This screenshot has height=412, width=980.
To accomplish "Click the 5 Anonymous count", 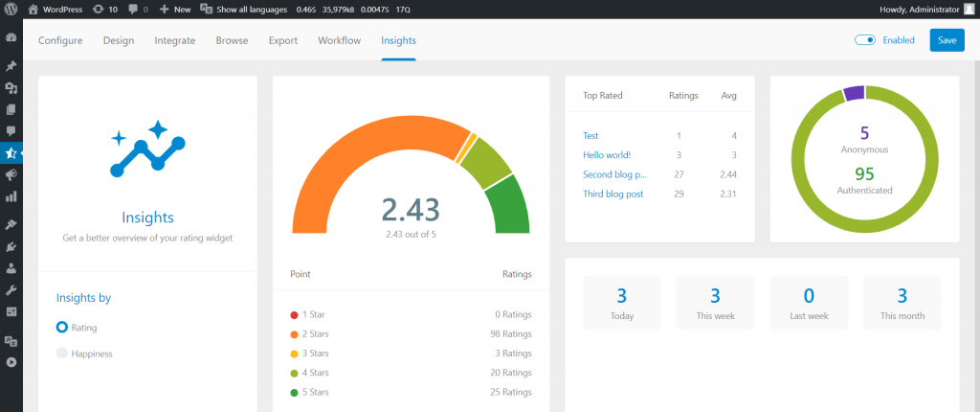I will tap(864, 133).
